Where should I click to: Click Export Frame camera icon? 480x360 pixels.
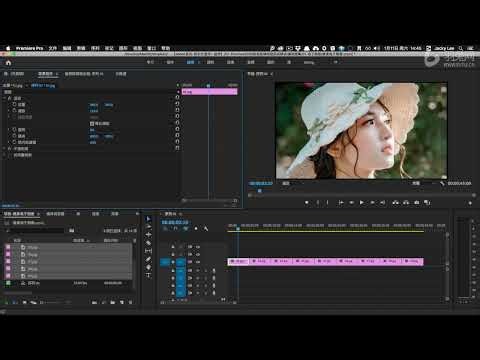pyautogui.click(x=417, y=202)
